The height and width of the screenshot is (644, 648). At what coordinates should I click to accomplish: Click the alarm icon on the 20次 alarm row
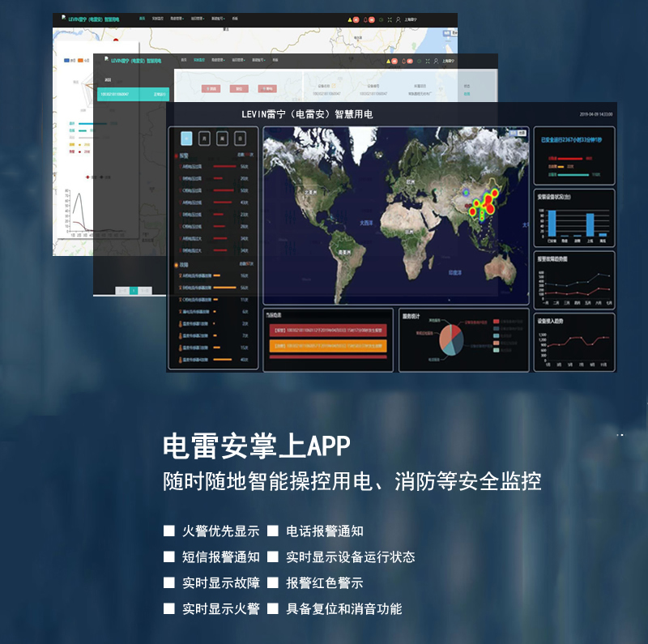pyautogui.click(x=181, y=178)
